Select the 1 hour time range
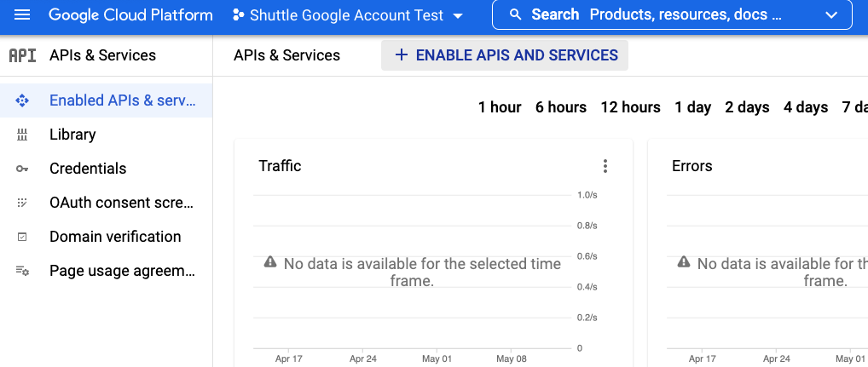Image resolution: width=868 pixels, height=367 pixels. [x=500, y=107]
